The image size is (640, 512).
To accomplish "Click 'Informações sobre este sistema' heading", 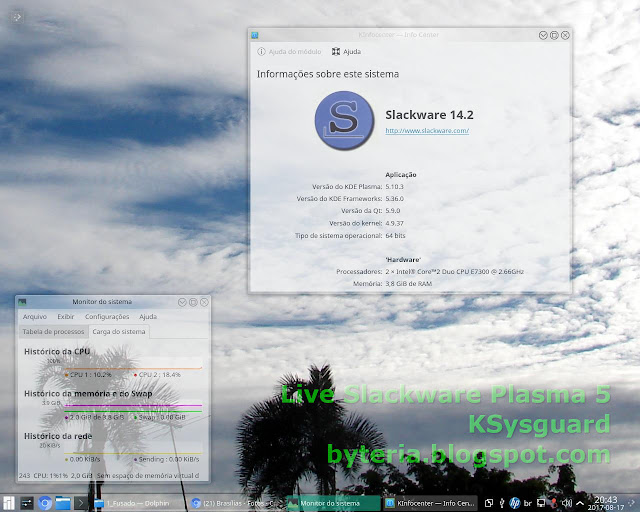I will click(328, 74).
